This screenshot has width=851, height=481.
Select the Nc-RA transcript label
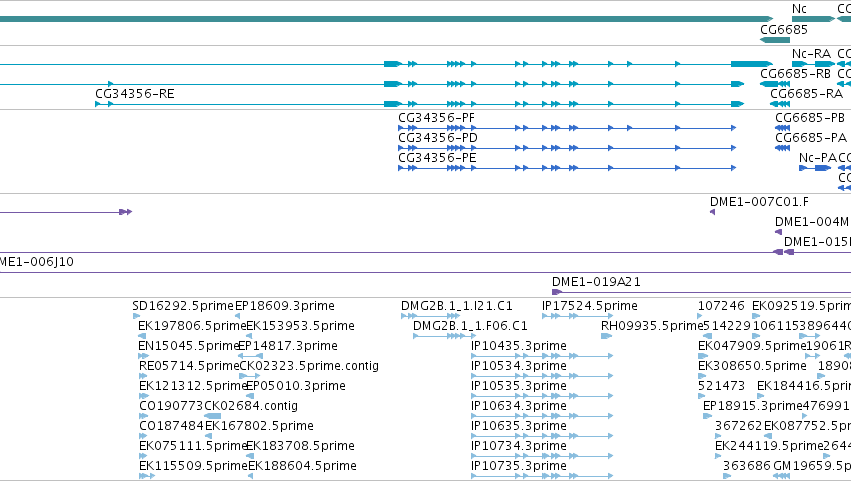coord(811,54)
